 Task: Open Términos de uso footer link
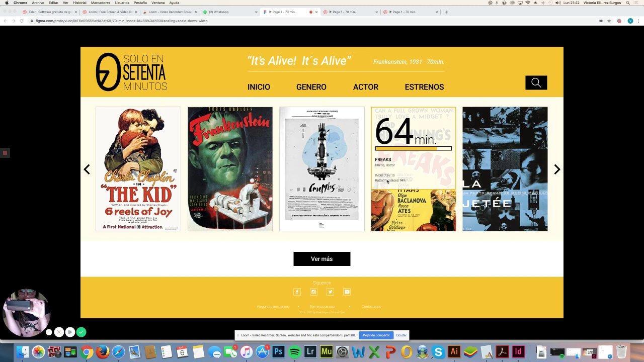tap(322, 307)
